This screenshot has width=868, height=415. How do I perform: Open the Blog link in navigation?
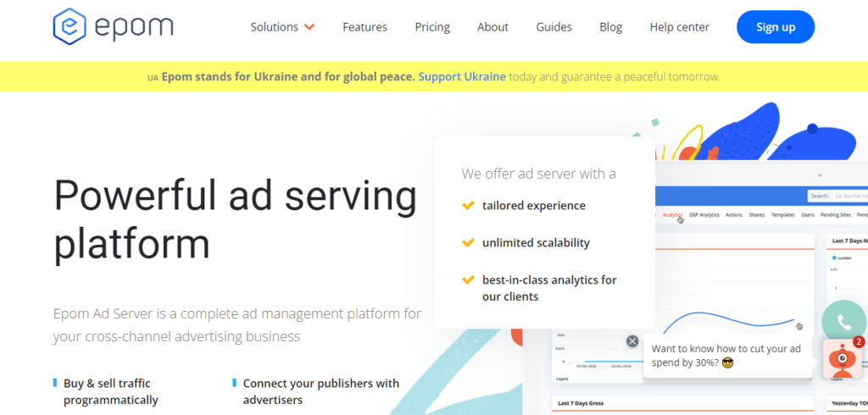tap(610, 27)
